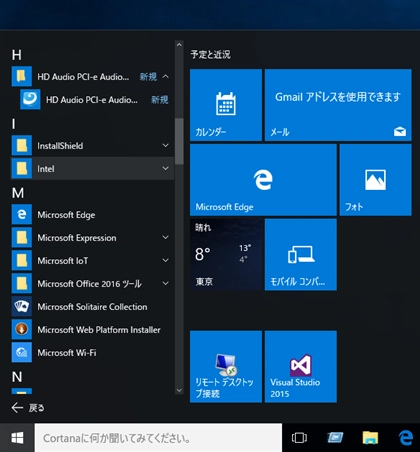Jump to letter M section header

point(18,193)
